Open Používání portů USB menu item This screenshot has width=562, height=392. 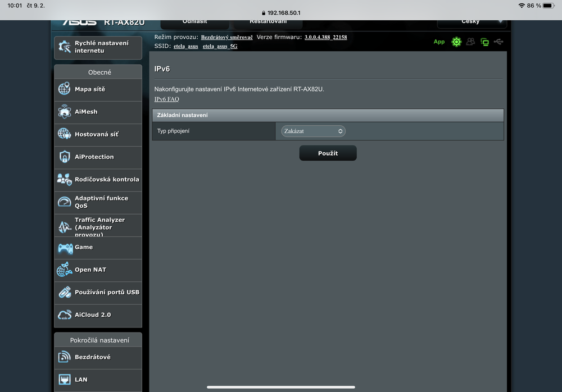(x=107, y=293)
